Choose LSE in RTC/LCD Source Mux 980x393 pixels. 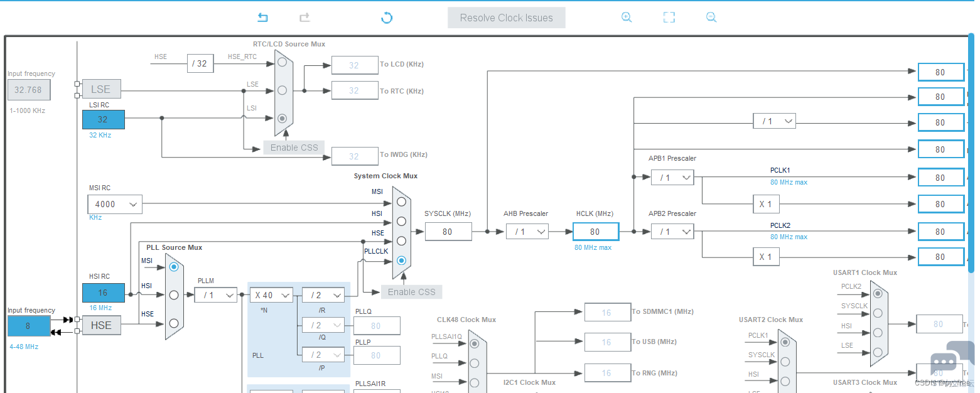(x=283, y=90)
